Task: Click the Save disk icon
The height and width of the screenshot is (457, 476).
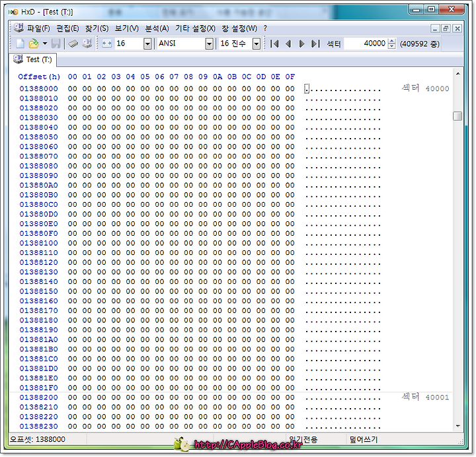Action: (56, 44)
